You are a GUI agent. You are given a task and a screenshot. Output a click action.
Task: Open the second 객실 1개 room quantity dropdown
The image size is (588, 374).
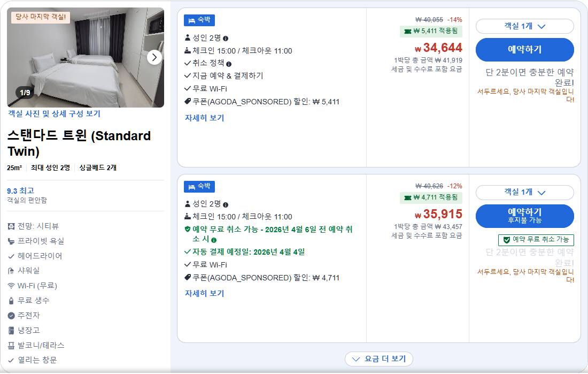pyautogui.click(x=524, y=193)
